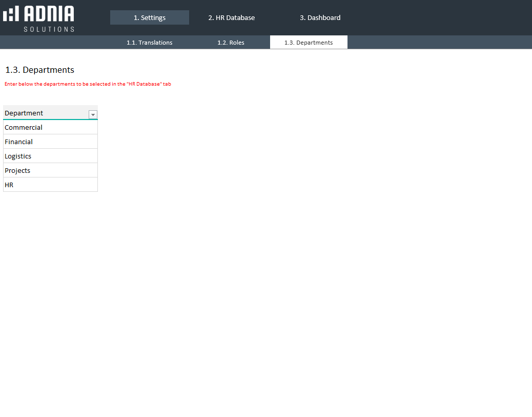Select the active 1.3. Departments sub-tab
Image resolution: width=532 pixels, height=417 pixels.
click(x=309, y=43)
